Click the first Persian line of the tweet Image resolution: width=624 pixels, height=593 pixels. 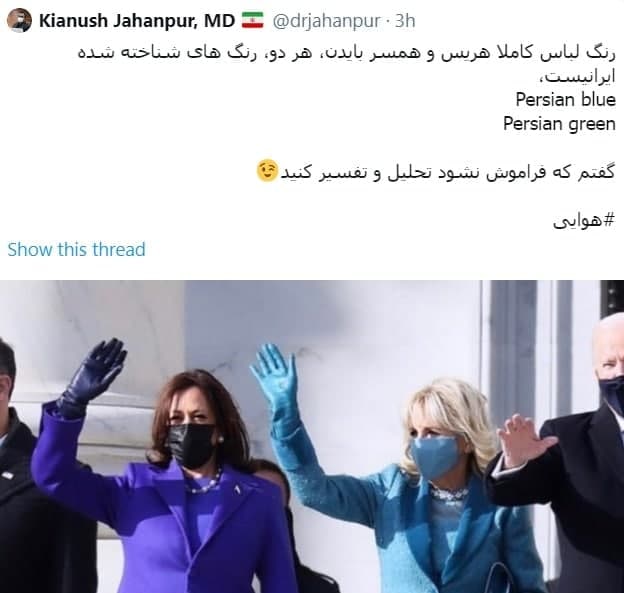[x=347, y=53]
